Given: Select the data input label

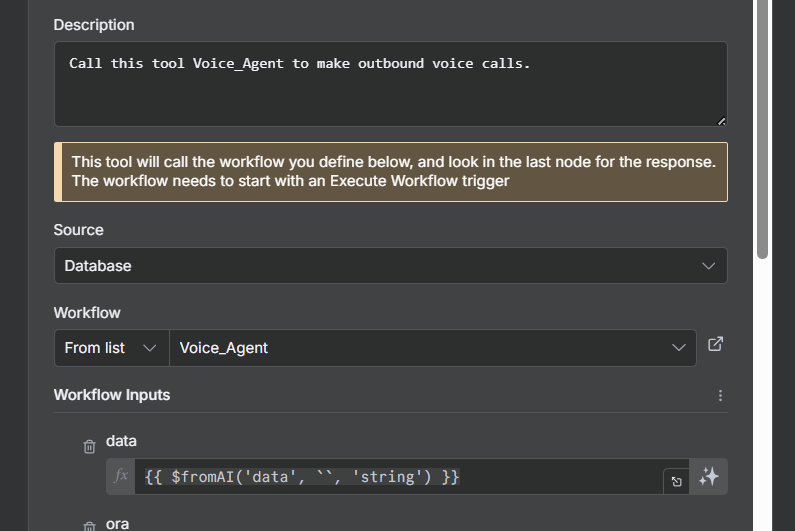Looking at the screenshot, I should pos(121,441).
